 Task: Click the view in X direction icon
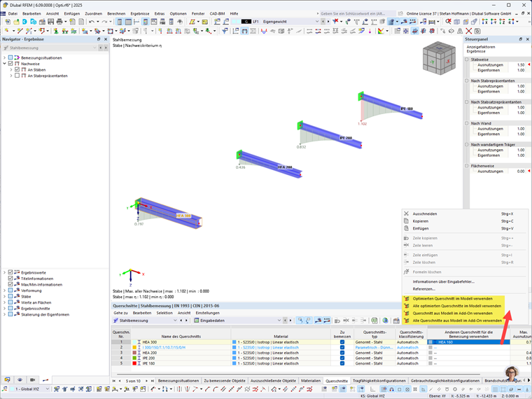pos(485,22)
